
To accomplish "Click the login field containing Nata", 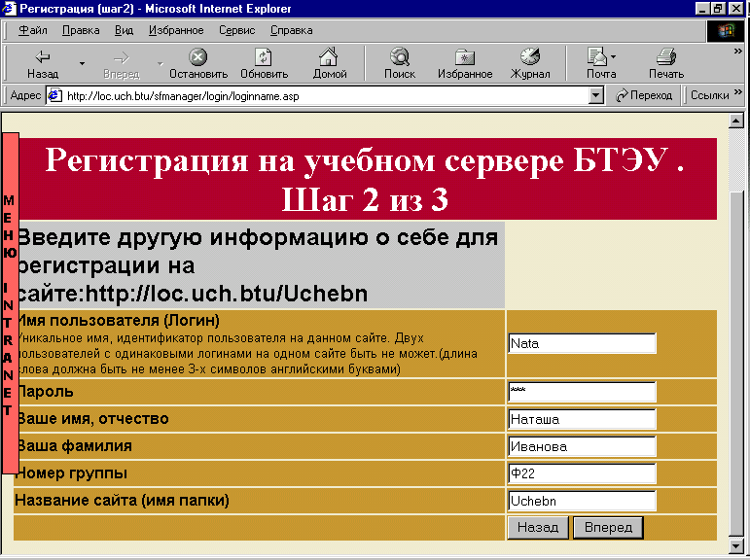I will tap(582, 343).
